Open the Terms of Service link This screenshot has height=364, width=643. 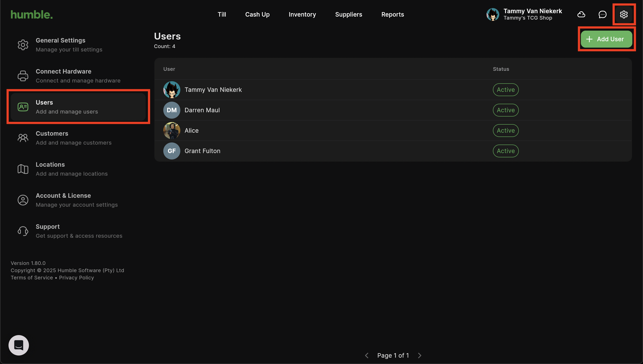tap(32, 277)
